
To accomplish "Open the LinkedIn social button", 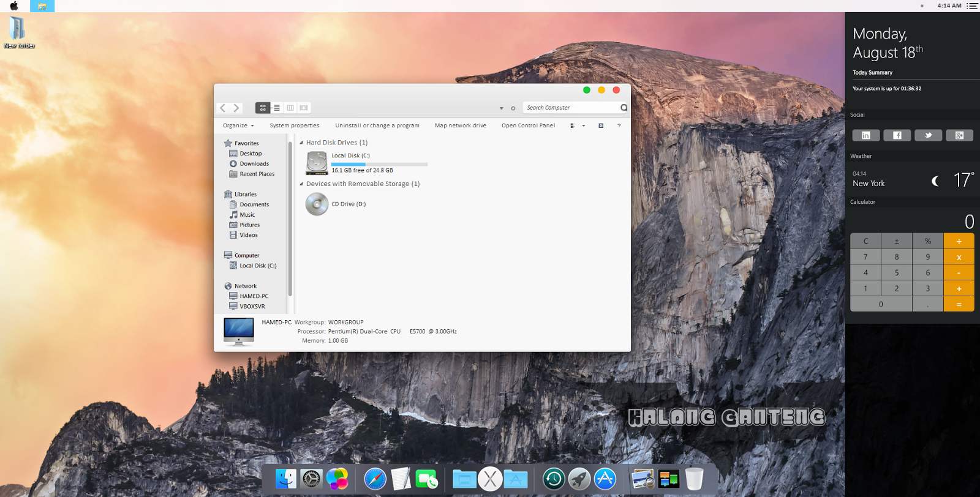I will (866, 135).
